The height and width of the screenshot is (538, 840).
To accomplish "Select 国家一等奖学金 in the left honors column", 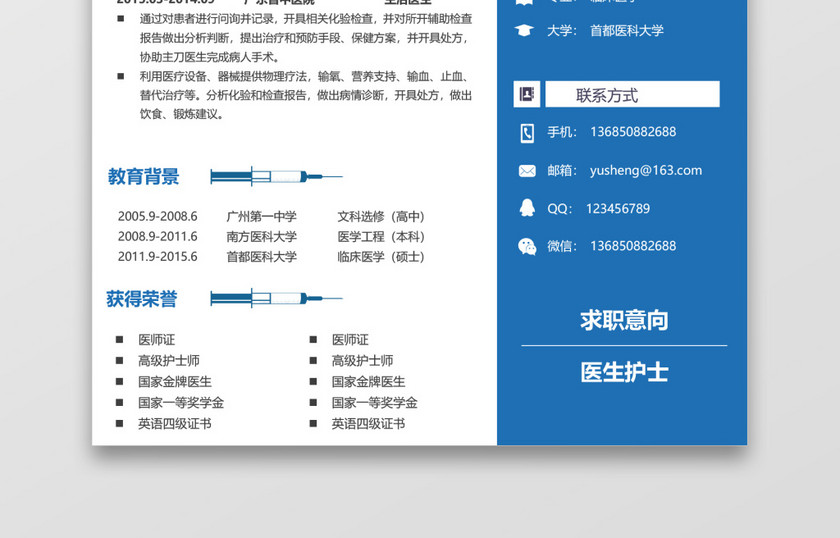I will (181, 402).
